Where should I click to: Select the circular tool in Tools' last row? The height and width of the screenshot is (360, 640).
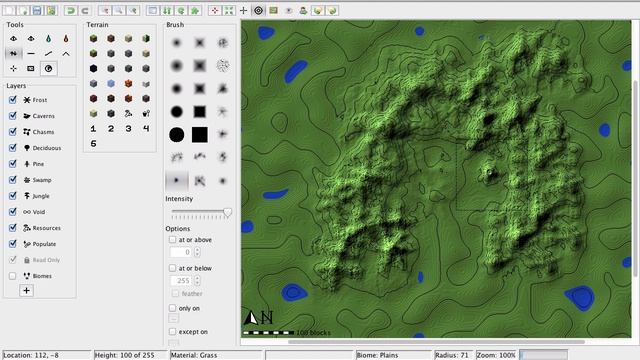(49, 69)
